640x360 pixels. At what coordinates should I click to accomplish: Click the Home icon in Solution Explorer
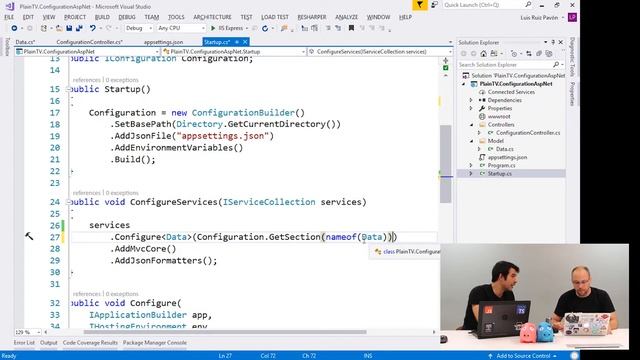point(484,53)
